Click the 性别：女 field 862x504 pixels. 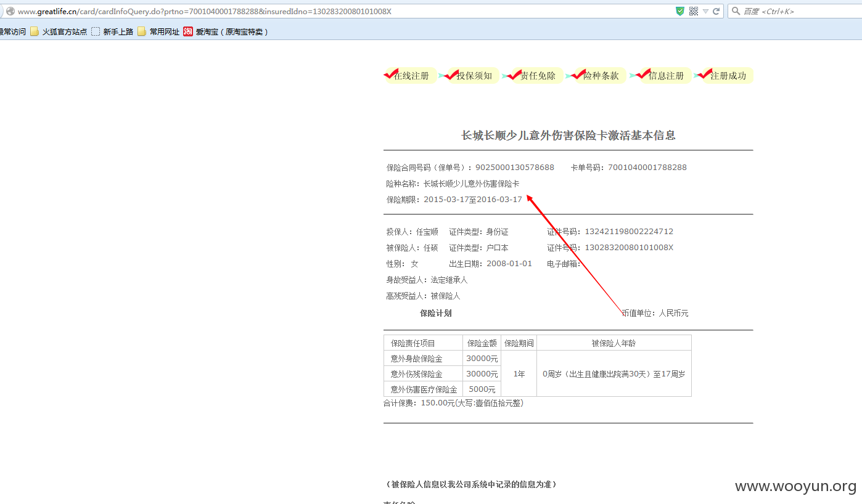click(403, 264)
